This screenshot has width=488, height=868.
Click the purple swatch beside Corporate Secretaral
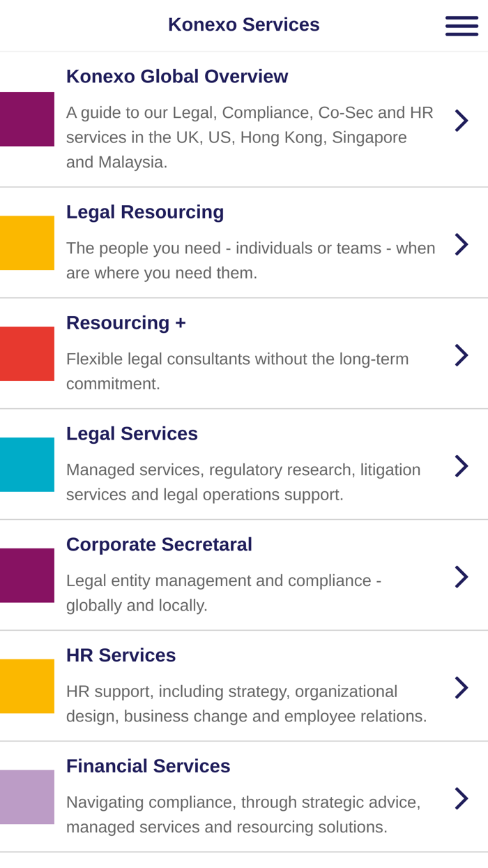click(x=26, y=574)
